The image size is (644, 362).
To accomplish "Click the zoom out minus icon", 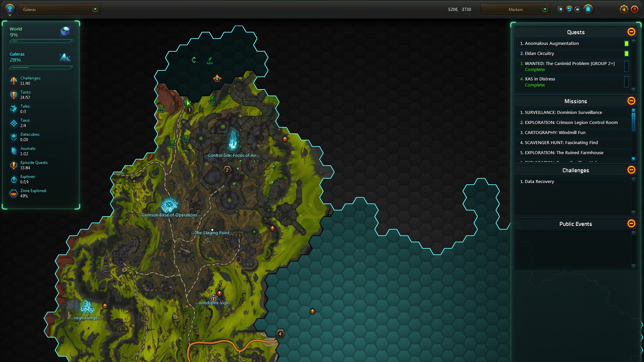I will point(578,9).
